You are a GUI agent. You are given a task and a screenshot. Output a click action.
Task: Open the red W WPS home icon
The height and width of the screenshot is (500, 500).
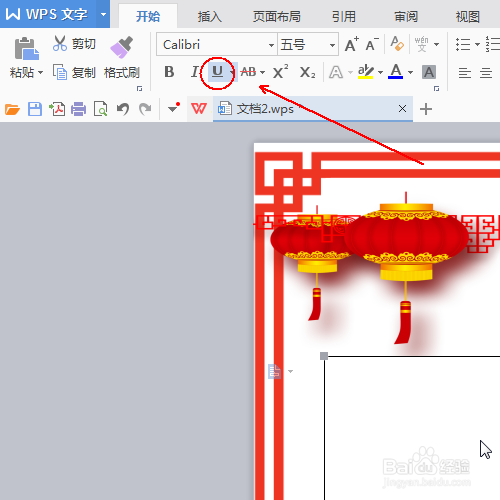(x=199, y=109)
